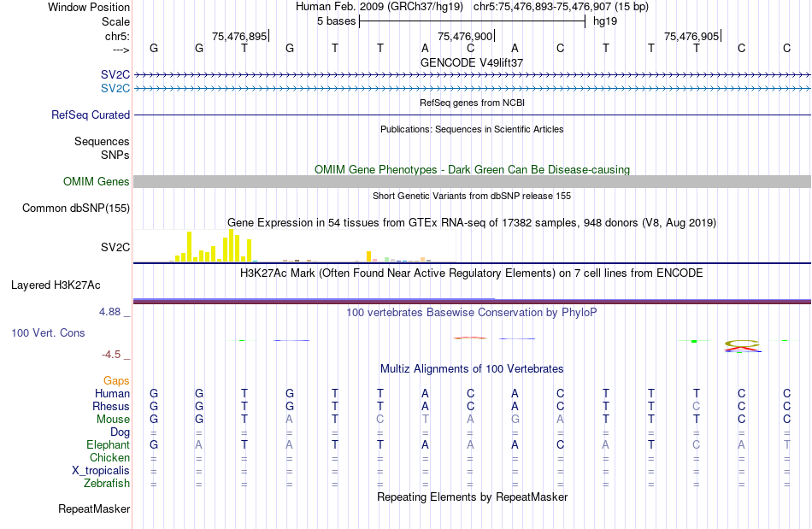Click the gray G base in Mouse row
This screenshot has height=529, width=812.
(x=515, y=420)
